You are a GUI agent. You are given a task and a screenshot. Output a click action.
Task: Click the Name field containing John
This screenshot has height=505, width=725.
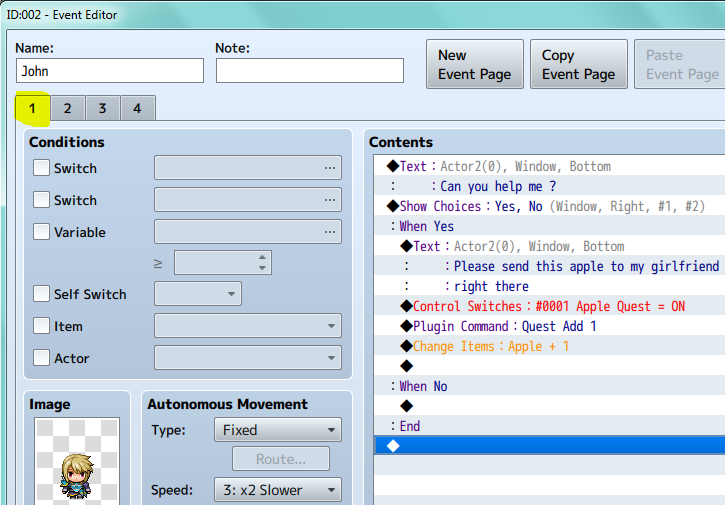(x=110, y=71)
